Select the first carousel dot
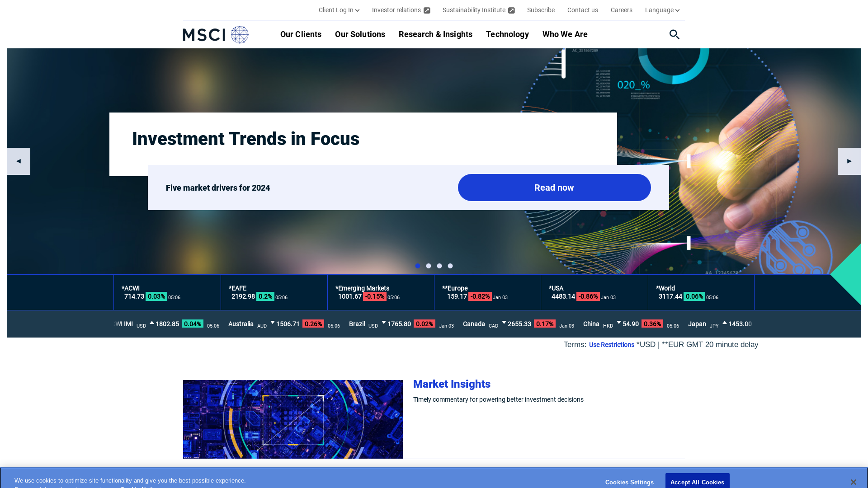 (x=418, y=266)
